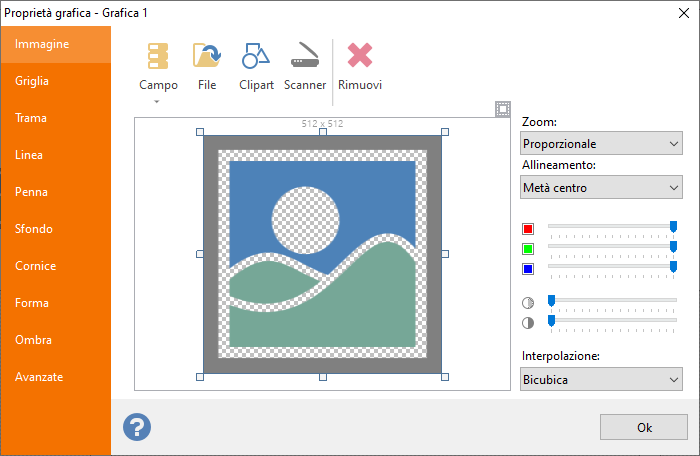Viewport: 700px width, 456px height.
Task: Switch to the Griglia tab
Action: (x=32, y=81)
